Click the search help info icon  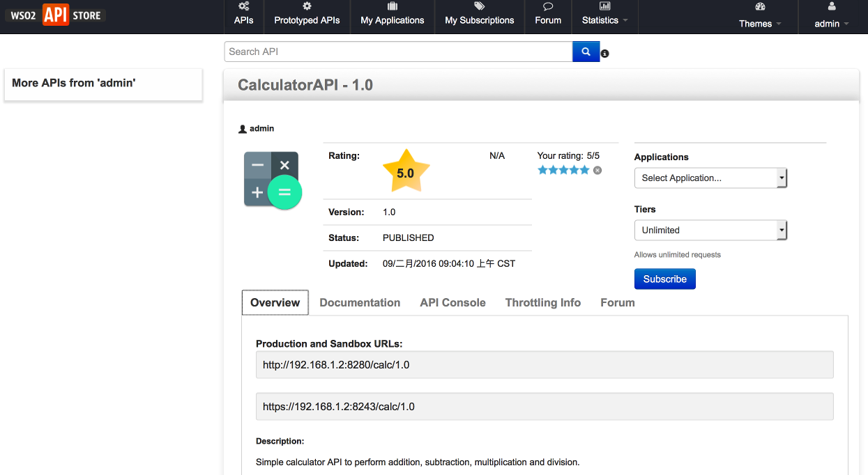tap(605, 54)
